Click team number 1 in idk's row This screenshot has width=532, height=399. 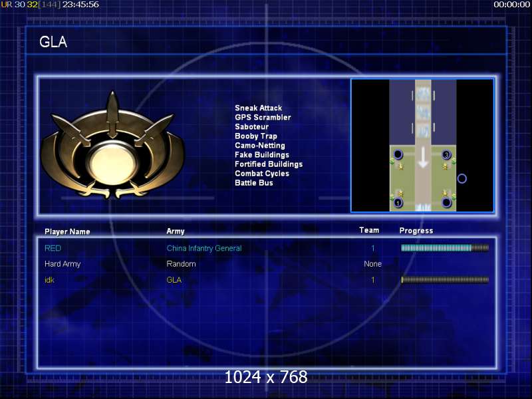(373, 280)
